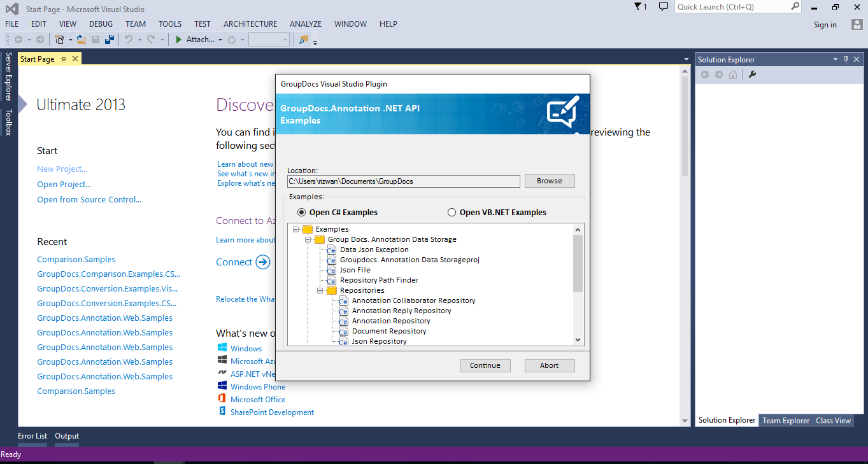868x464 pixels.
Task: Click the New Project toolbar icon
Action: pos(60,39)
